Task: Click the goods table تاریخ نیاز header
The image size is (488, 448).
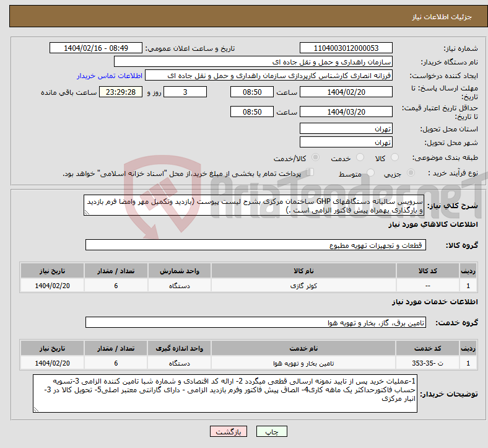Action: tap(52, 271)
